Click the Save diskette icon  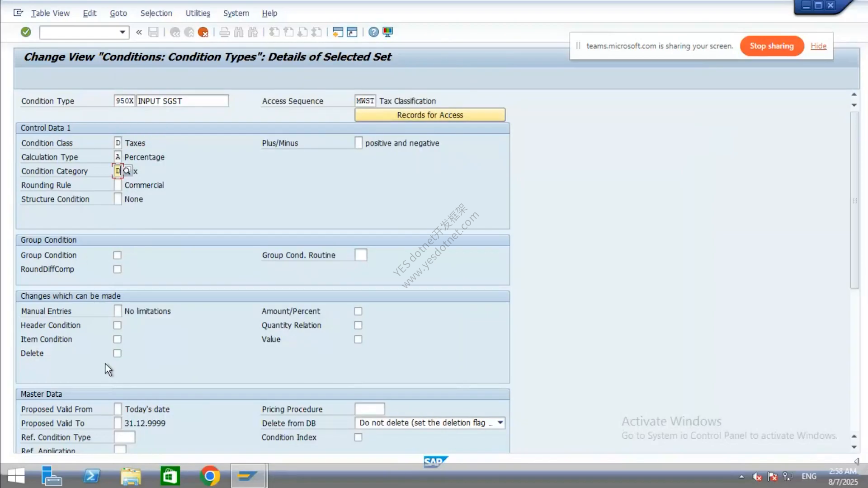pyautogui.click(x=153, y=32)
